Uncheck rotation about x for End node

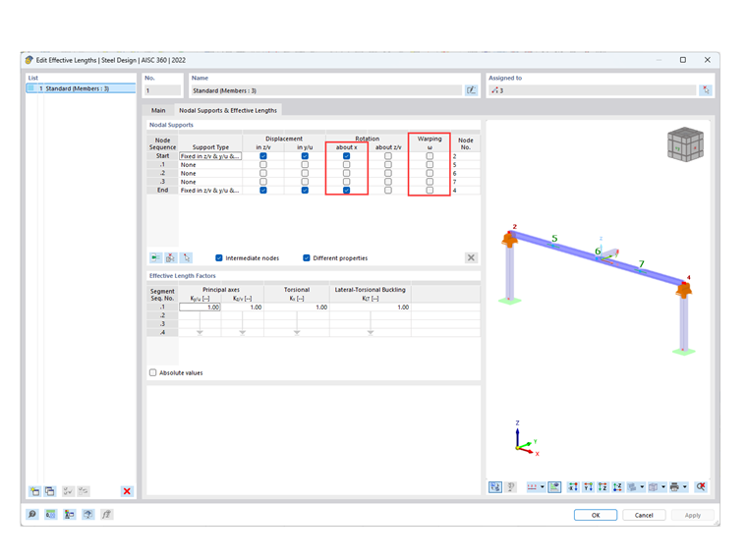(346, 190)
